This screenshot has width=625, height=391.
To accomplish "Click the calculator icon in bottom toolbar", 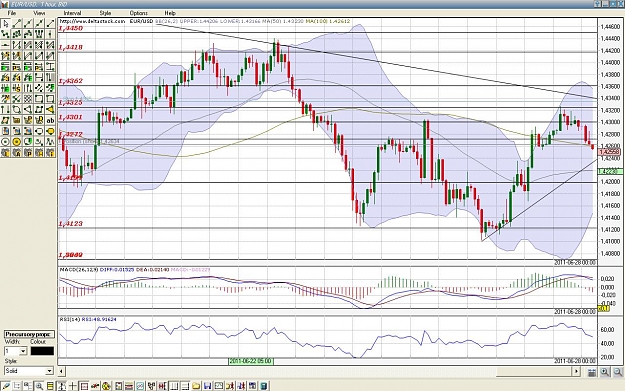I will [263, 386].
